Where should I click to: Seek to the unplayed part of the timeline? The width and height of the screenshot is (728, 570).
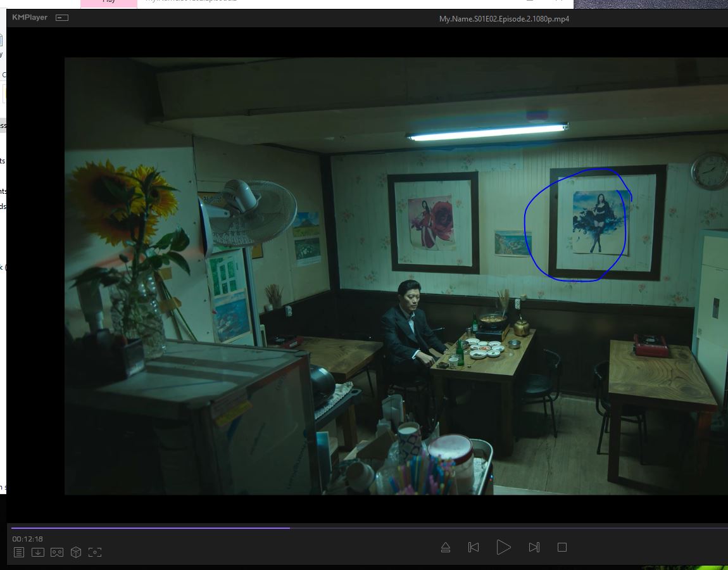point(506,528)
